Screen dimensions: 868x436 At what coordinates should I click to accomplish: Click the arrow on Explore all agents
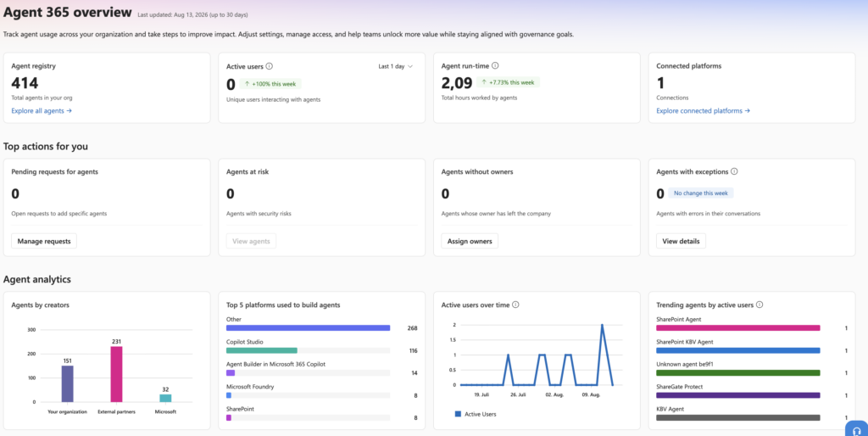tap(70, 111)
